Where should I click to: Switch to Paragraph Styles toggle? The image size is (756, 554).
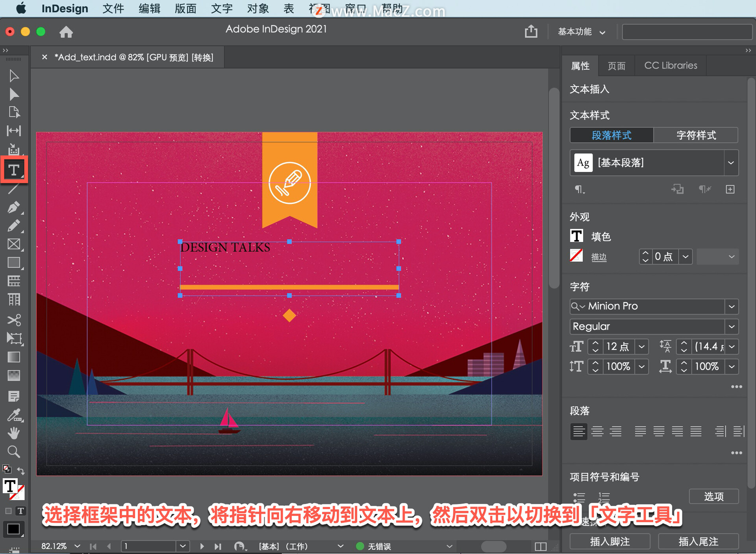(611, 135)
